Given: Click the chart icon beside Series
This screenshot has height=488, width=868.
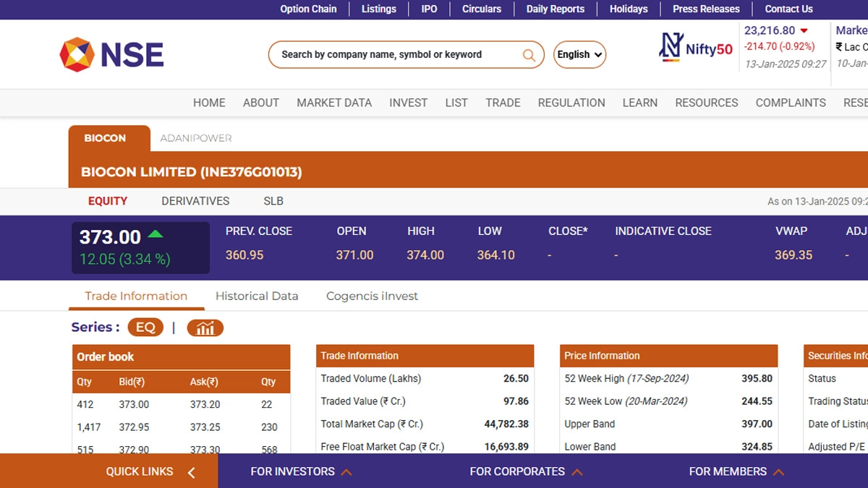Looking at the screenshot, I should tap(205, 328).
